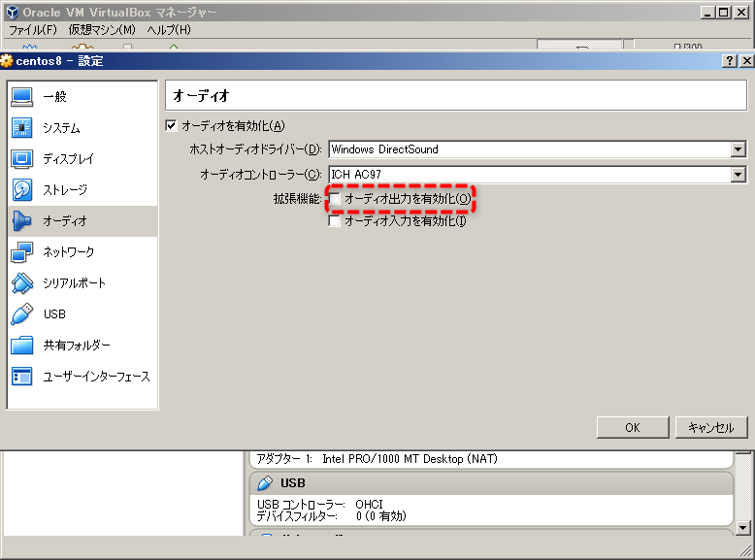This screenshot has height=560, width=755.
Task: Click the ホストオーディオドライバー(D) label
Action: pyautogui.click(x=255, y=149)
